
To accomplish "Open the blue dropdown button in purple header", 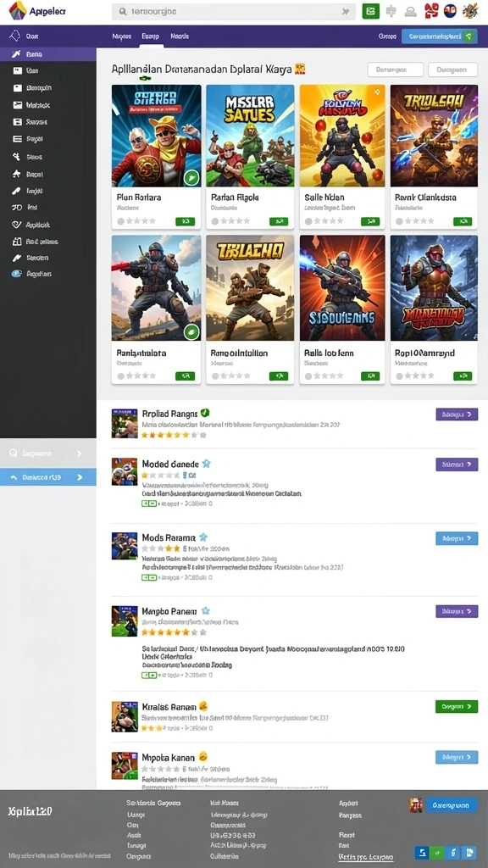I will (440, 36).
